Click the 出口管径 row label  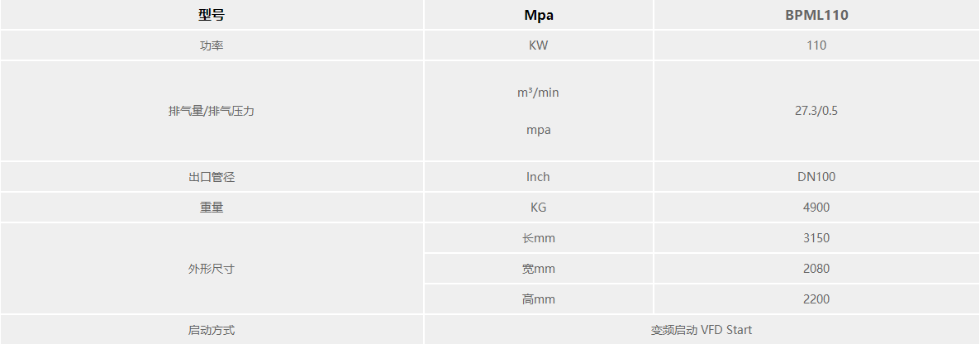(x=212, y=177)
